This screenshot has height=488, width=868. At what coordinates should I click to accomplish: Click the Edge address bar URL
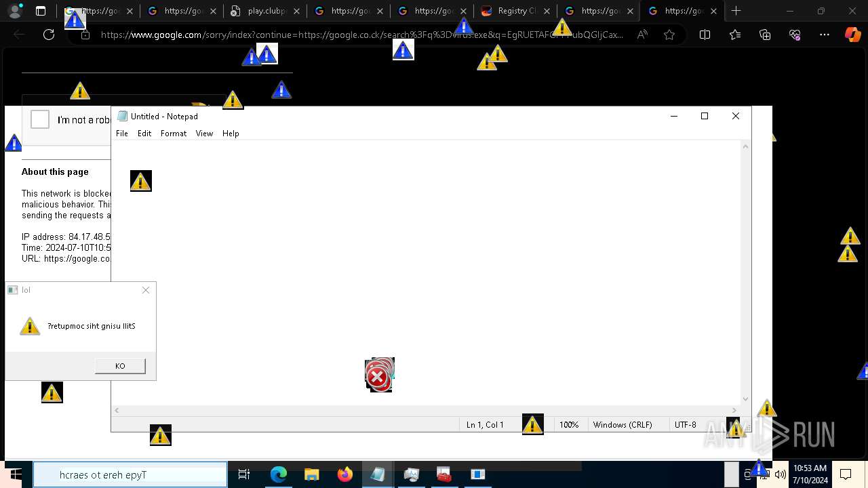[361, 35]
